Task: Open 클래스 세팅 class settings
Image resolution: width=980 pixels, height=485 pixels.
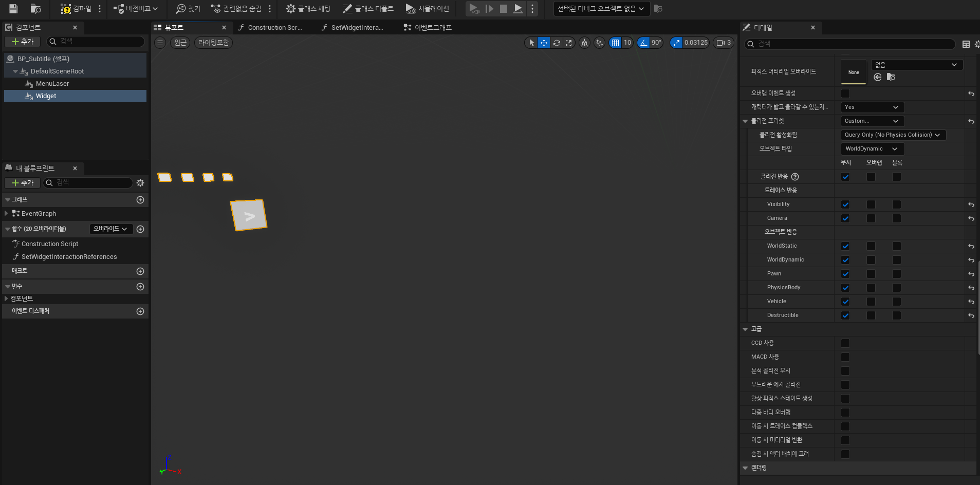Action: tap(308, 9)
